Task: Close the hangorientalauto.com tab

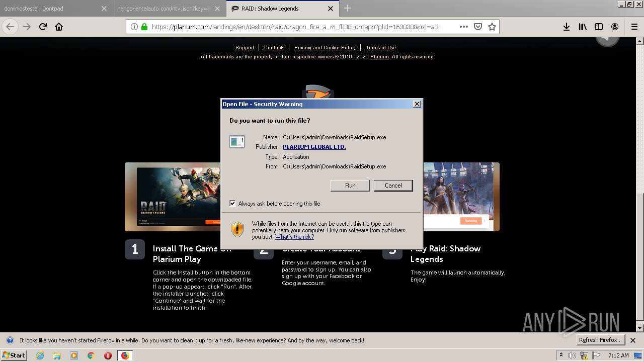Action: point(217,9)
